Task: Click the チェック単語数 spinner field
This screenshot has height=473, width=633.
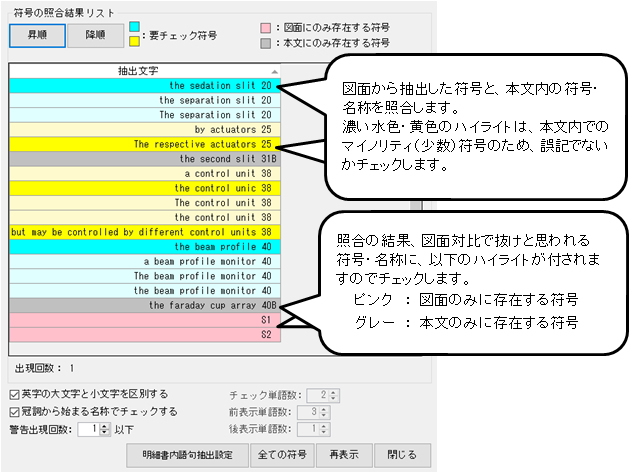Action: (323, 396)
